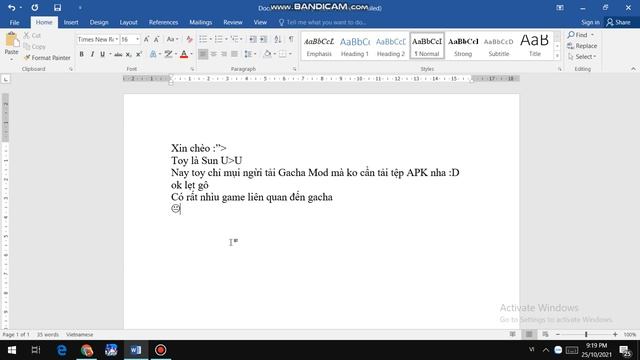Switch to the Design tab
Screen dimensions: 640x360
pyautogui.click(x=99, y=22)
